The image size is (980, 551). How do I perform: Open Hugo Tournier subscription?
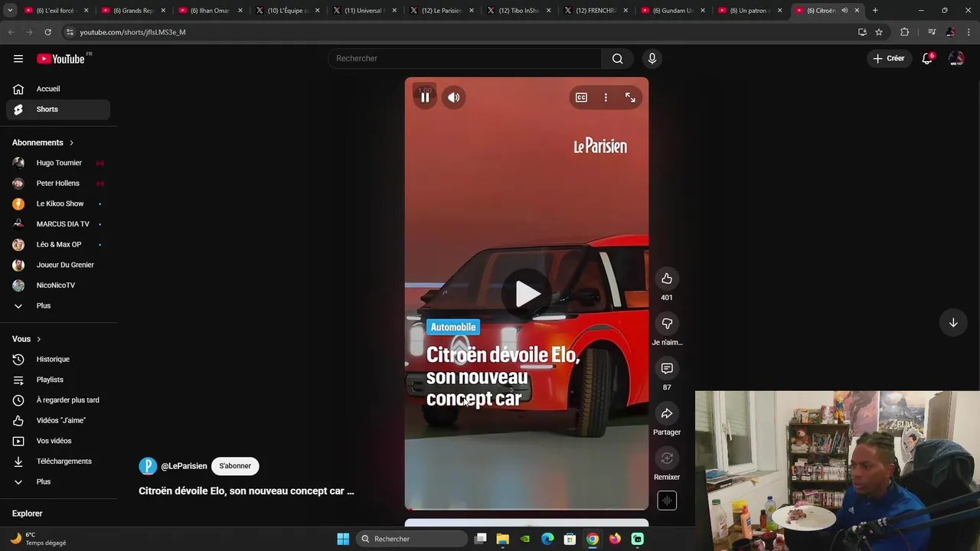(x=58, y=163)
